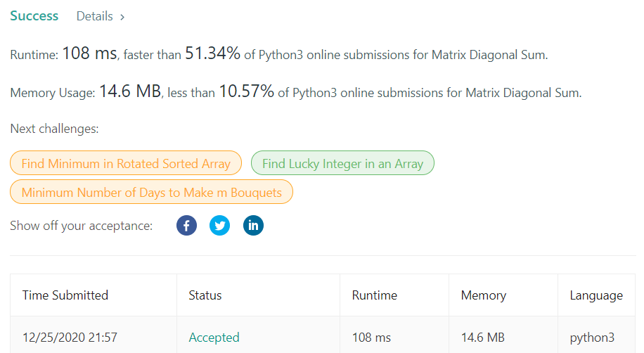
Task: Expand the Details chevron arrow
Action: tap(122, 17)
